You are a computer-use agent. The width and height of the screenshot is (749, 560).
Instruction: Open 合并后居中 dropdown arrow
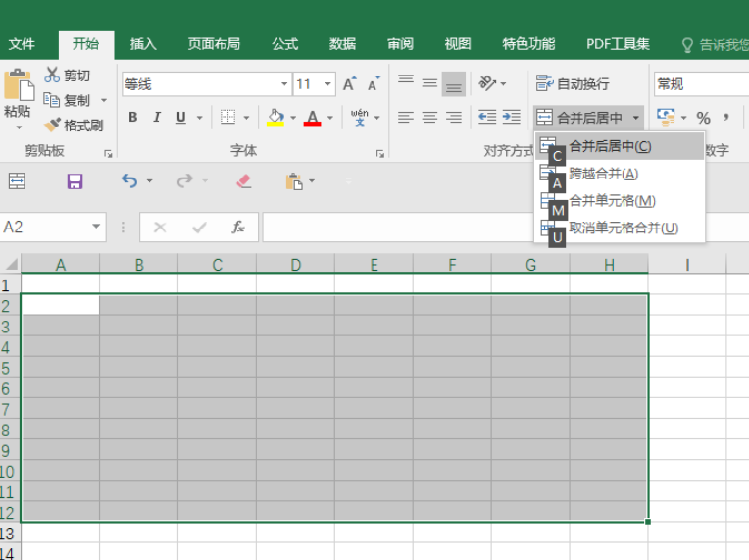[x=636, y=117]
